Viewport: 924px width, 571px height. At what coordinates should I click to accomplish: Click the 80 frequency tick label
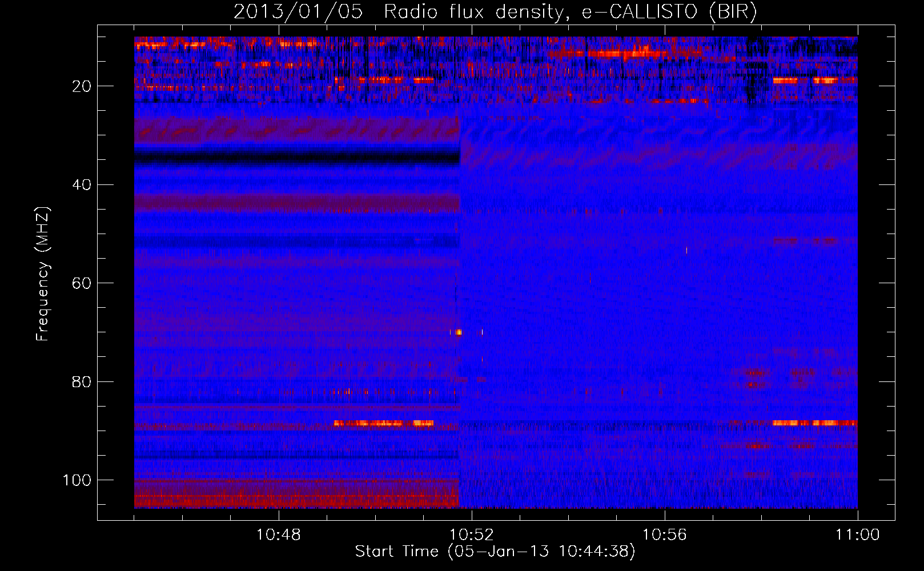82,382
